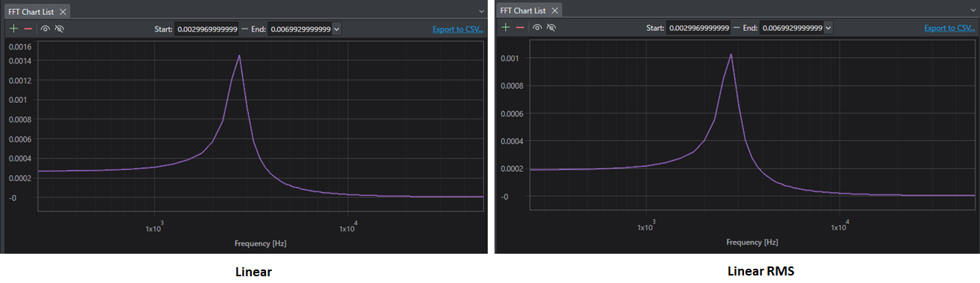This screenshot has height=283, width=980.
Task: Click the Start field in the Linear RMS panel
Action: coord(698,28)
